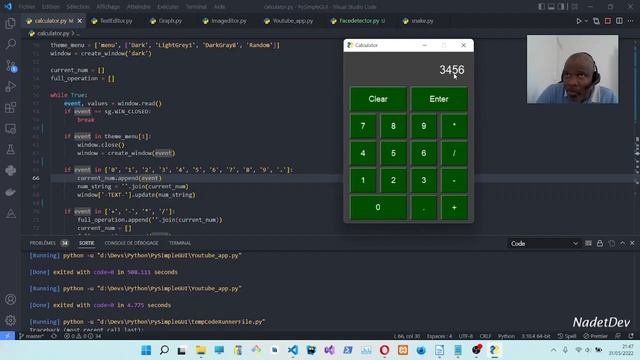The height and width of the screenshot is (360, 640).
Task: Open the Python icon in activity bar
Action: [x=11, y=171]
